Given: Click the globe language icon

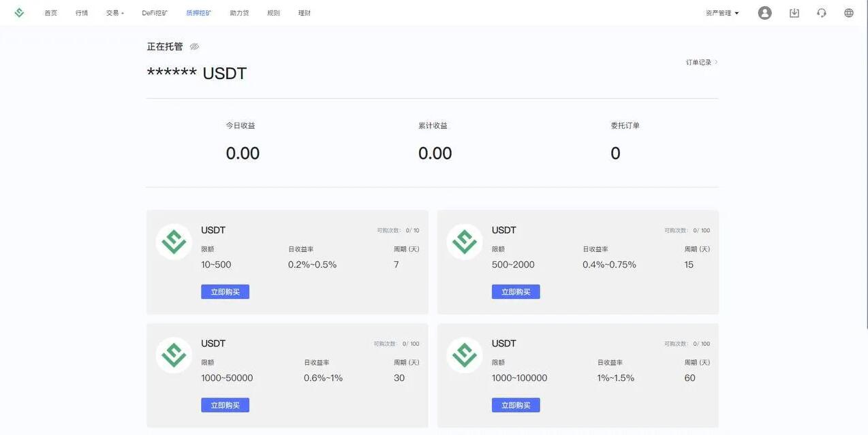Looking at the screenshot, I should [x=848, y=13].
